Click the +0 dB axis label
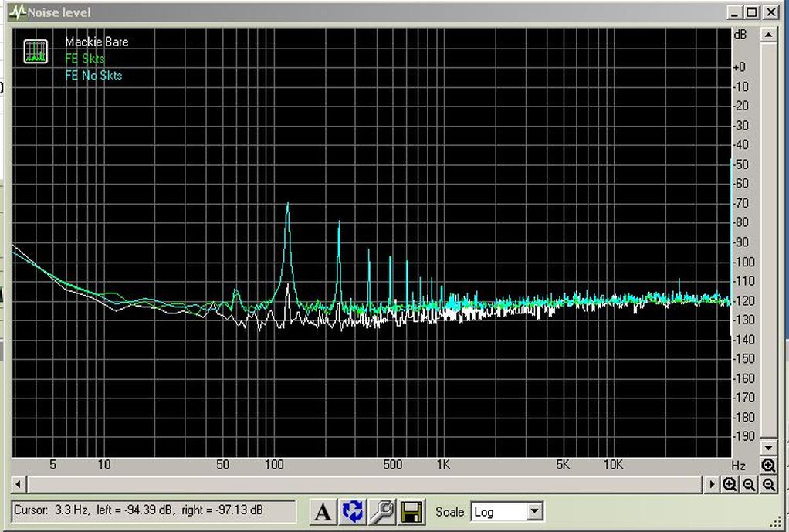The width and height of the screenshot is (789, 532). tap(739, 67)
